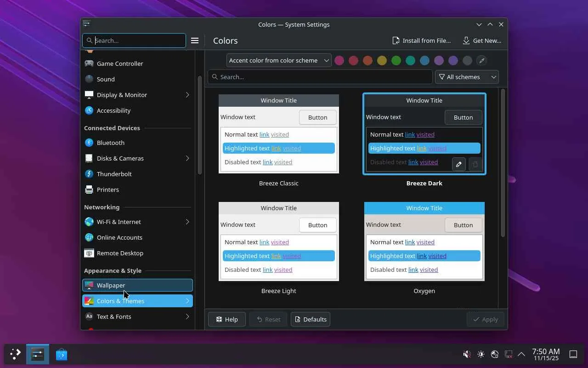Click the Help button
The width and height of the screenshot is (588, 368).
pyautogui.click(x=227, y=319)
